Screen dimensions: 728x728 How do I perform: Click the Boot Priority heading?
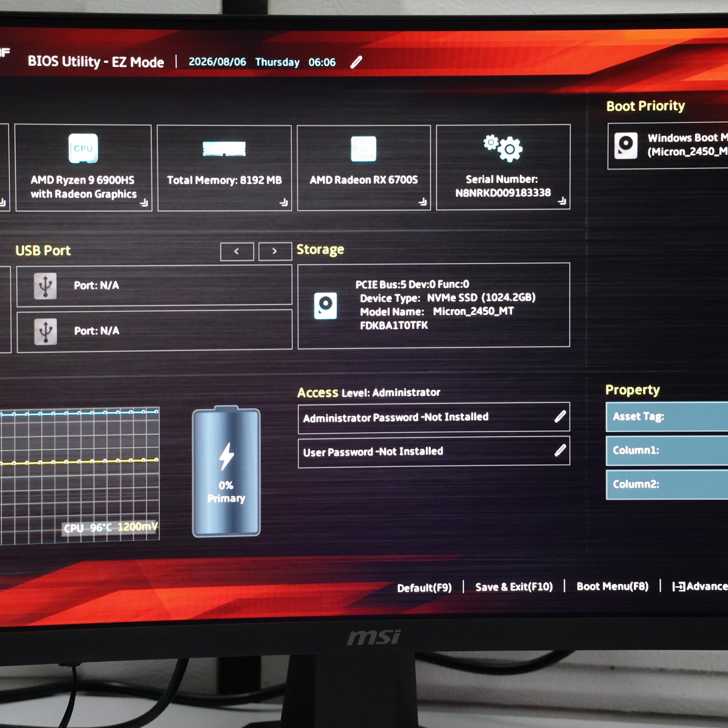[646, 106]
